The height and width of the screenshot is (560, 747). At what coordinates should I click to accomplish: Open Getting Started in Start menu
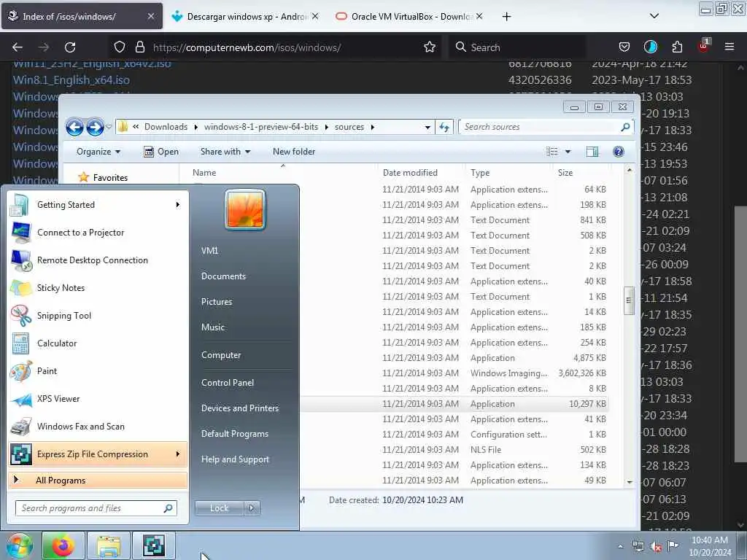click(98, 205)
